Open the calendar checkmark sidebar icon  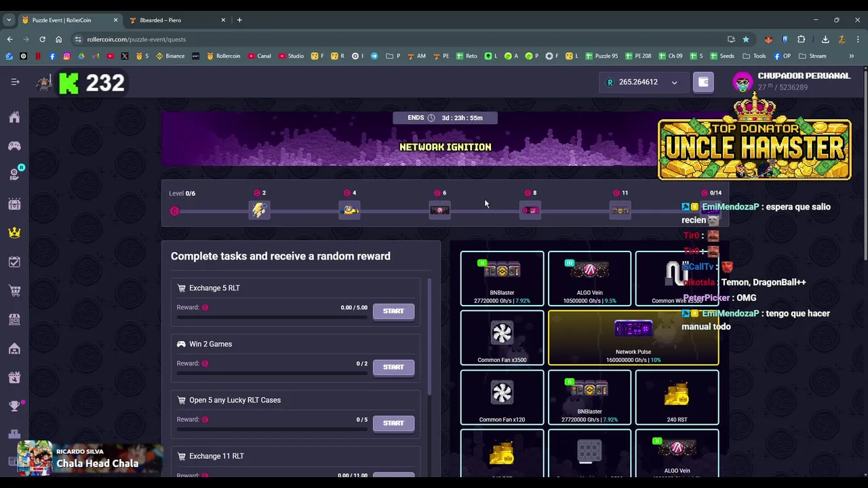(x=14, y=262)
